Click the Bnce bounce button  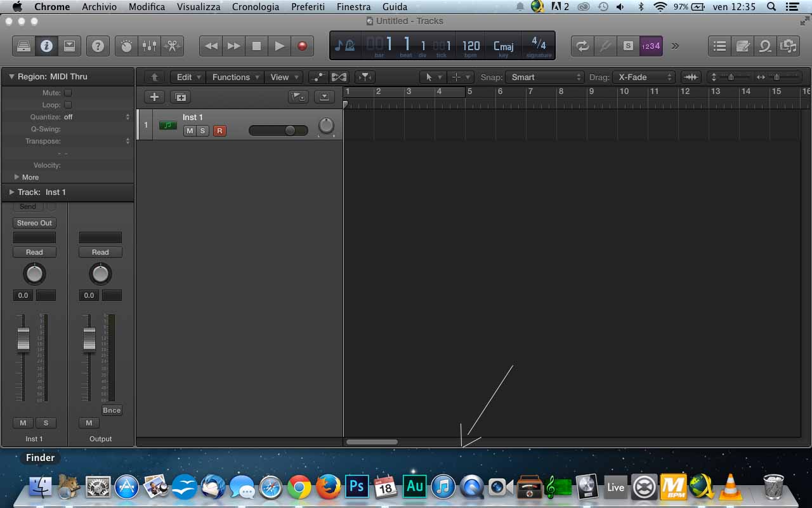click(112, 410)
